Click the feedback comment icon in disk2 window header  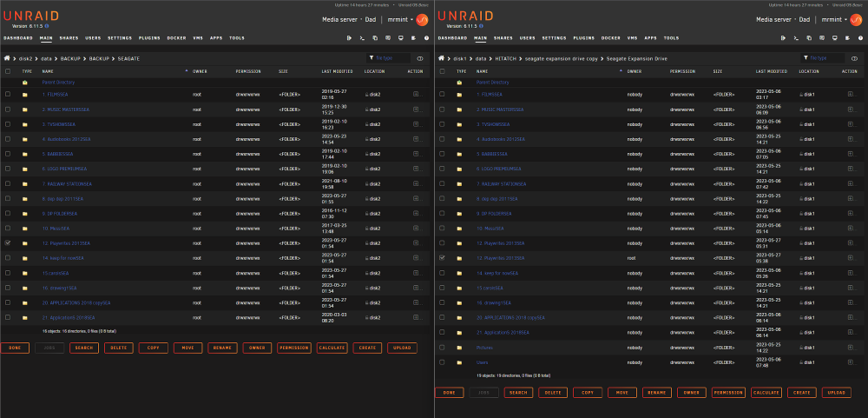pos(388,38)
